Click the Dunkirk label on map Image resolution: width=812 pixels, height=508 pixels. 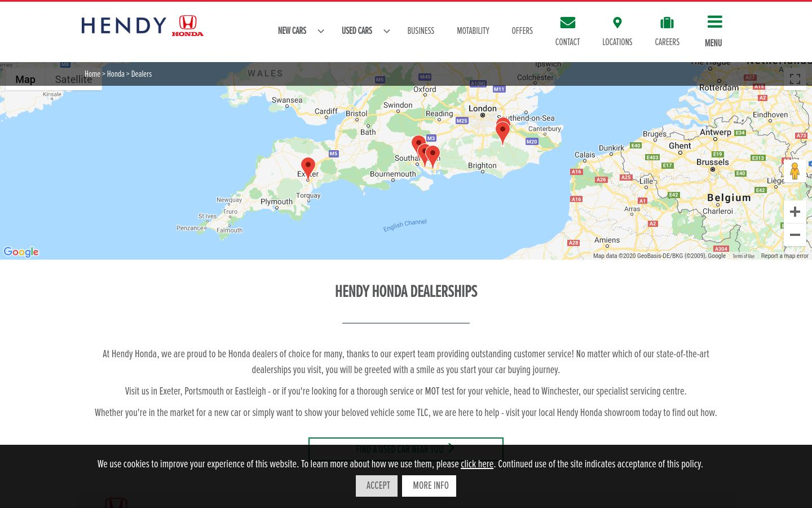click(611, 148)
